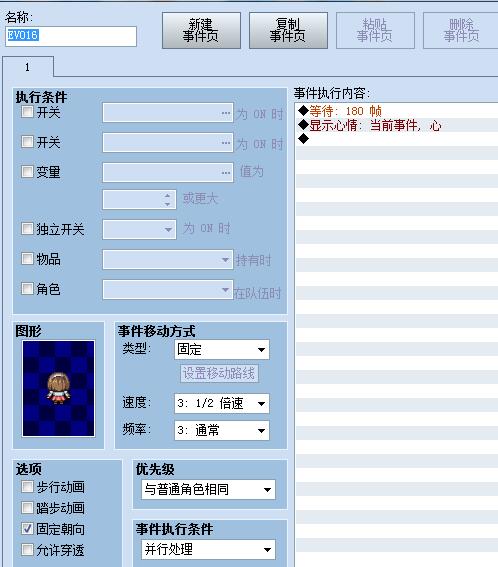Screen dimensions: 498x567
Task: Toggle the 步行动画 option checkbox
Action: tap(27, 487)
